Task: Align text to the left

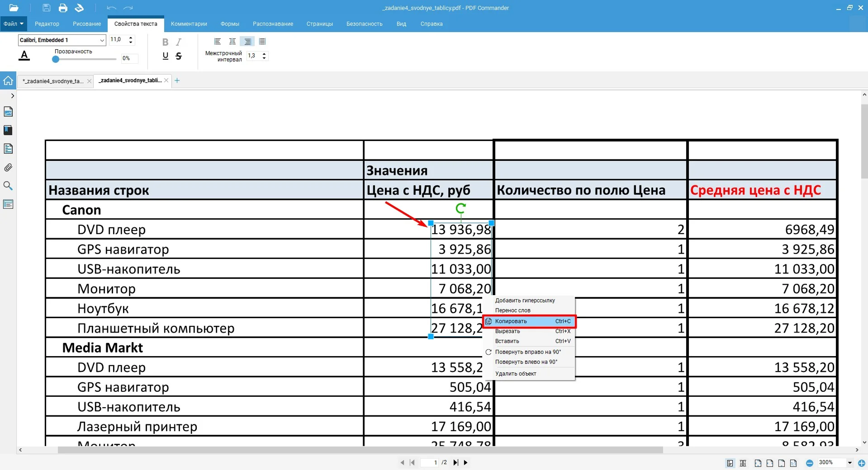Action: 218,42
